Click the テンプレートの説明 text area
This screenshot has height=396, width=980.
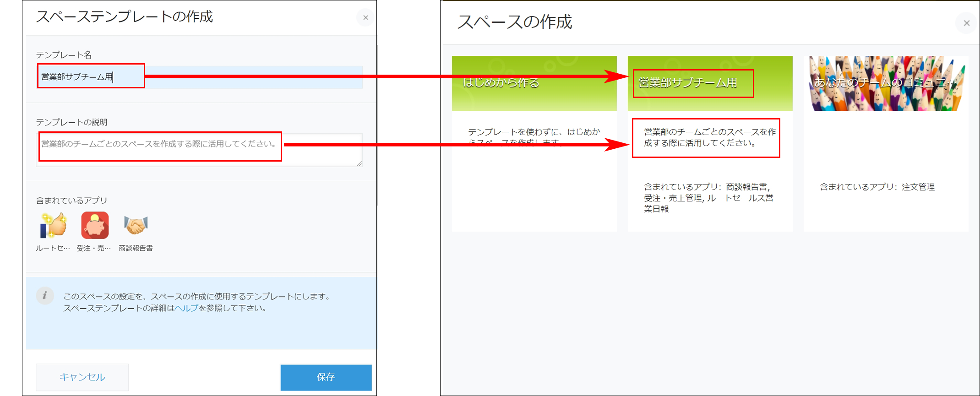(x=200, y=150)
